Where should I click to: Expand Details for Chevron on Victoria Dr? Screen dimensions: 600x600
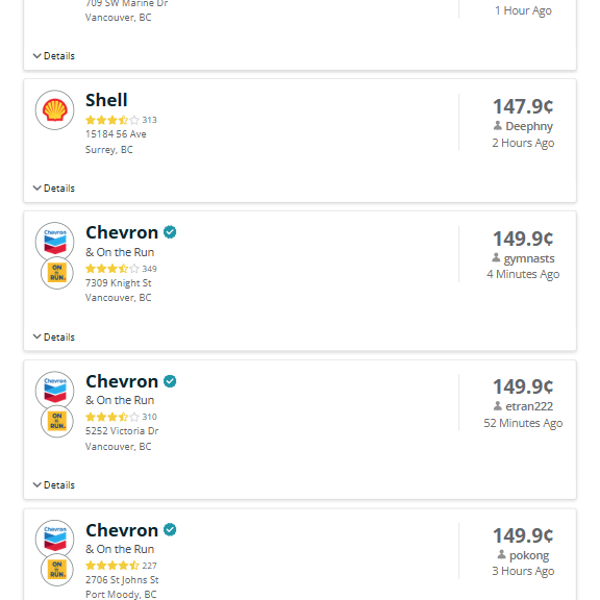point(54,485)
